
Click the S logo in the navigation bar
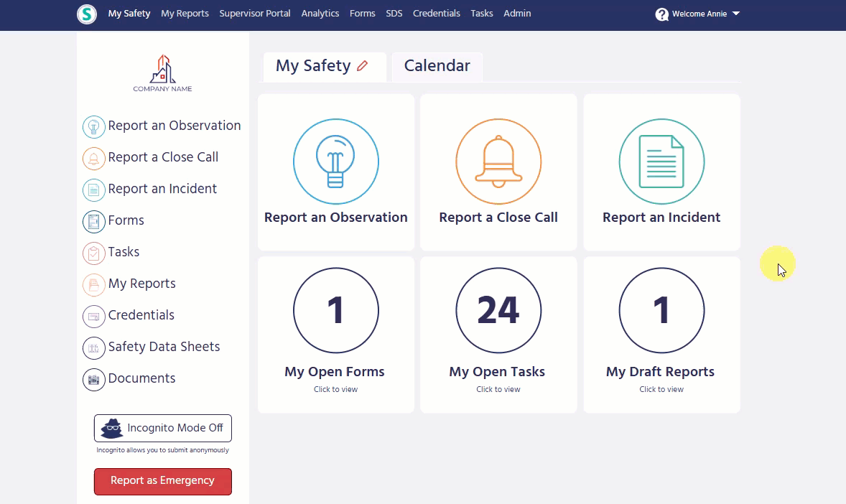pyautogui.click(x=86, y=14)
